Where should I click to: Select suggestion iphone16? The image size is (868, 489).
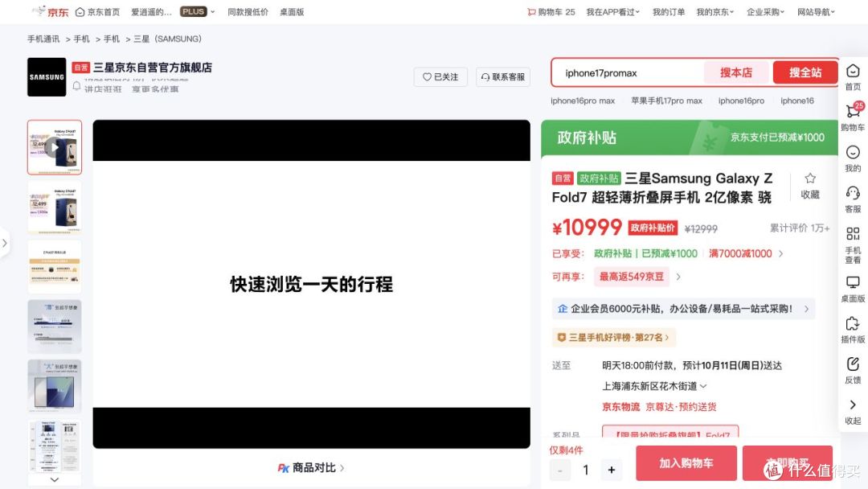pos(797,101)
